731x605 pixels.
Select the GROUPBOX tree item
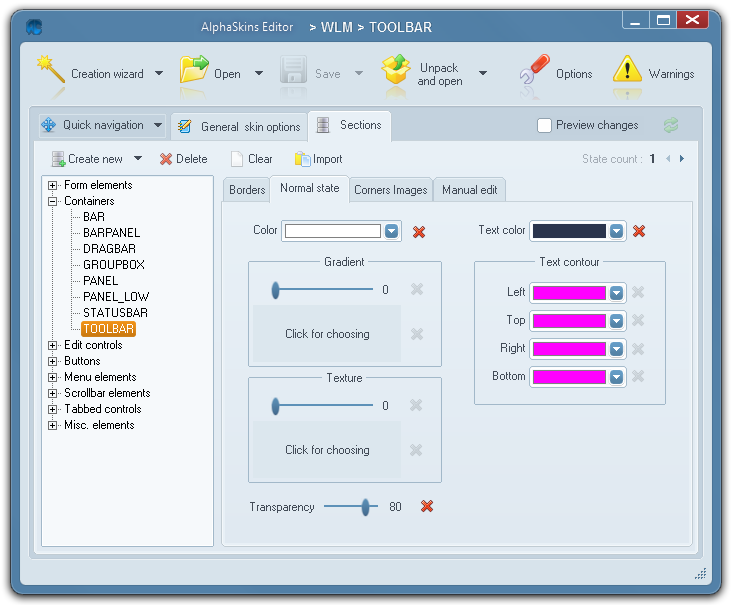coord(114,265)
